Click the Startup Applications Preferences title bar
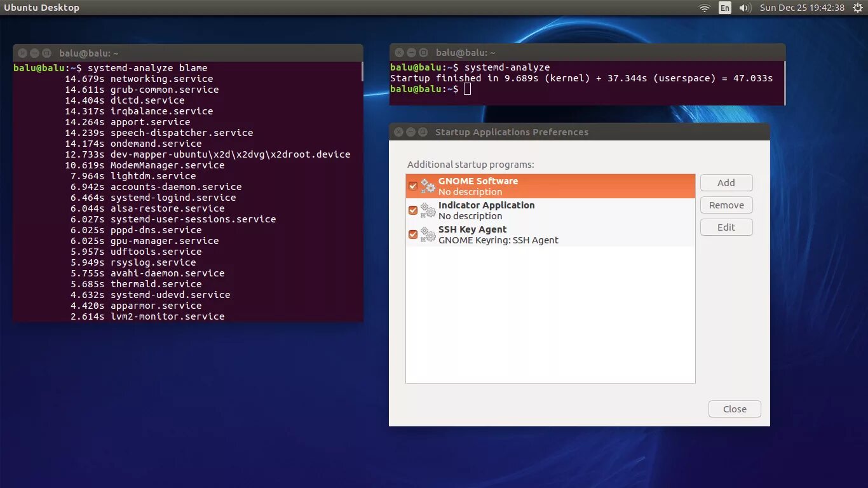 [580, 132]
